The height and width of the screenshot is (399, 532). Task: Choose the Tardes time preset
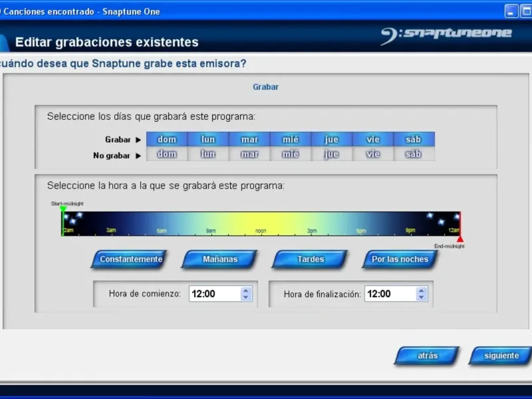[x=310, y=259]
